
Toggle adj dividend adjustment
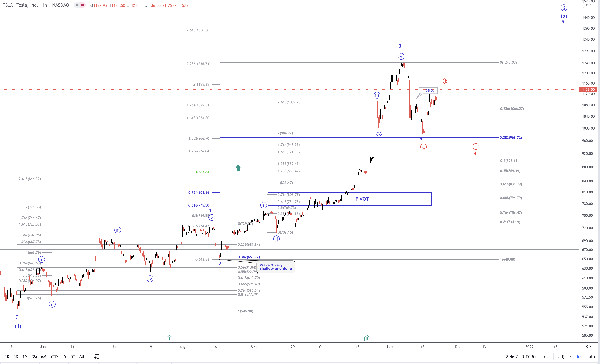click(561, 356)
